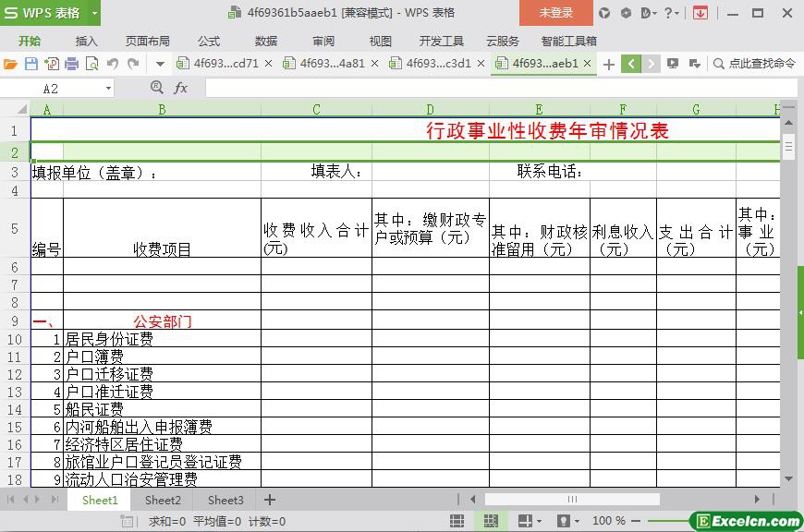The height and width of the screenshot is (532, 804).
Task: Expand the Name Box dropdown arrow
Action: [x=108, y=88]
